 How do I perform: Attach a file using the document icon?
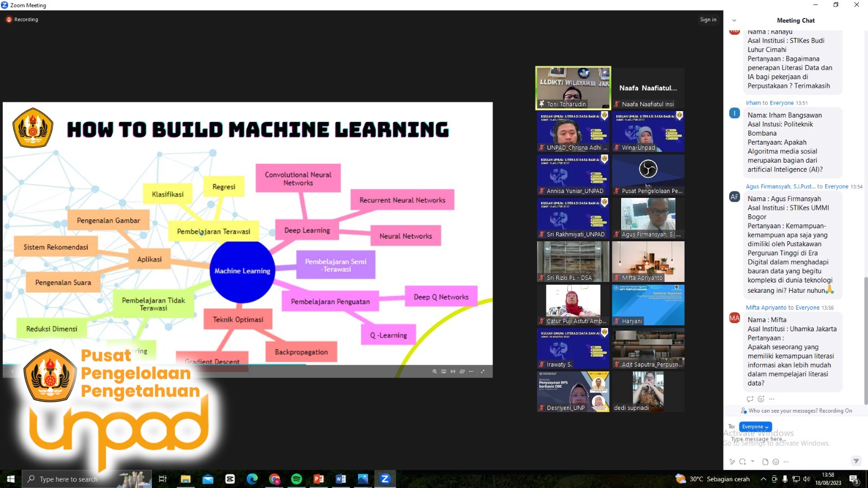click(x=765, y=462)
